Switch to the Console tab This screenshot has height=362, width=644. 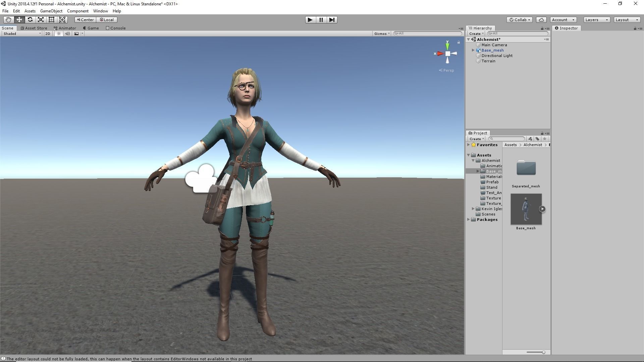coord(116,28)
